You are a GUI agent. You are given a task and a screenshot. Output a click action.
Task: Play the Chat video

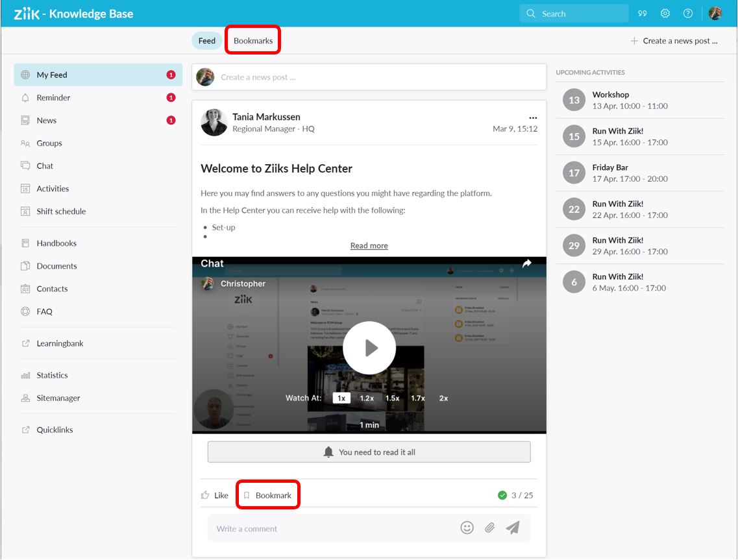click(x=369, y=348)
